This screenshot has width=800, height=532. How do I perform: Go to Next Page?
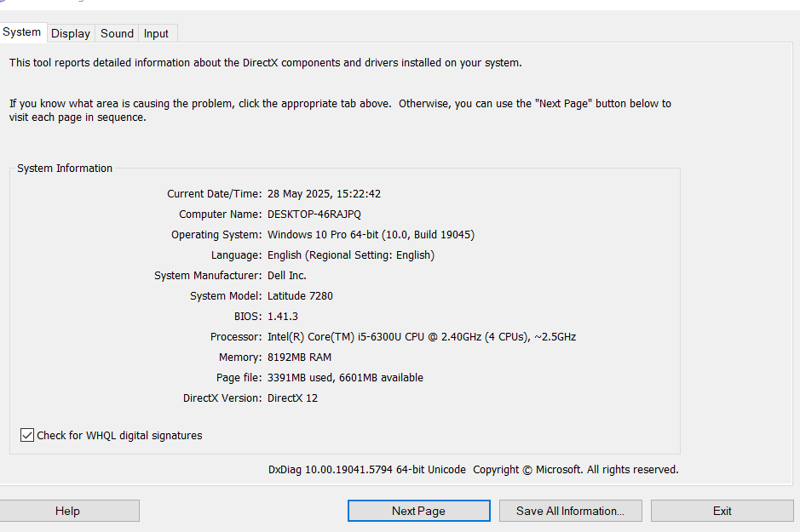coord(418,511)
